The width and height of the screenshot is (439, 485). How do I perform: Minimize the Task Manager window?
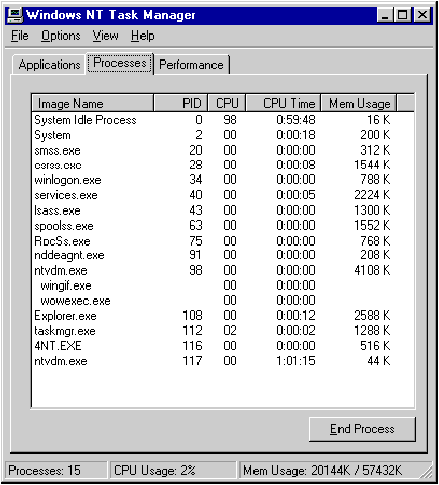[x=385, y=15]
